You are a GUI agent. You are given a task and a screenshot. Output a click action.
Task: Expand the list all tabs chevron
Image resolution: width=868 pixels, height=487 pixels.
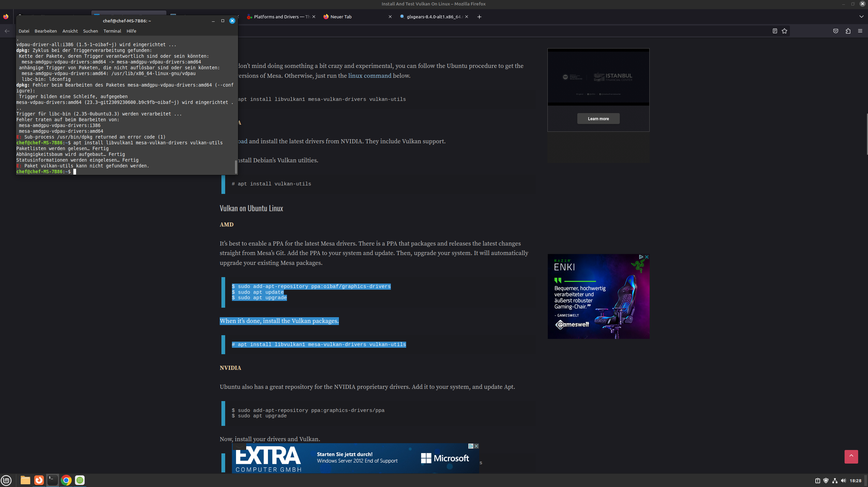click(x=861, y=17)
